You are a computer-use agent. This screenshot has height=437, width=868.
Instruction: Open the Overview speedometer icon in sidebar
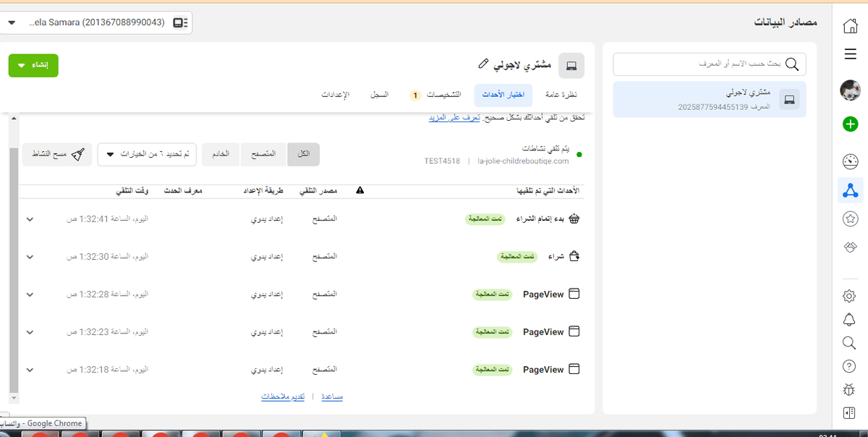(850, 161)
